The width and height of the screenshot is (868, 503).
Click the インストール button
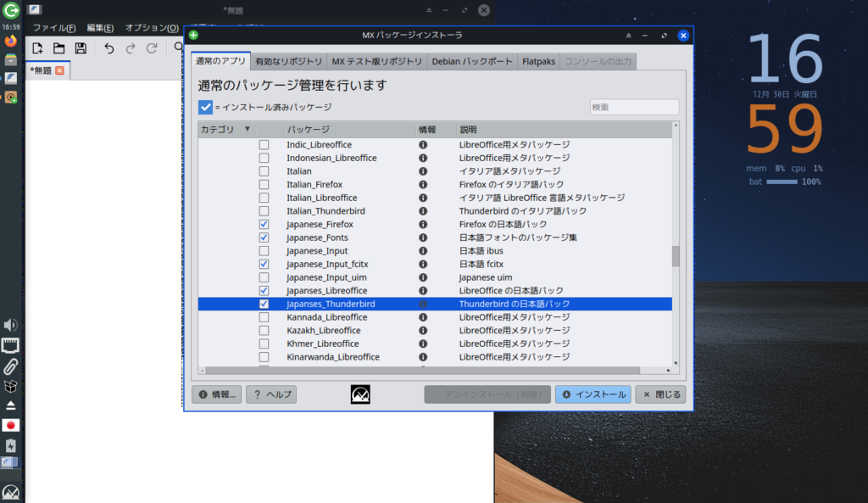[x=593, y=394]
